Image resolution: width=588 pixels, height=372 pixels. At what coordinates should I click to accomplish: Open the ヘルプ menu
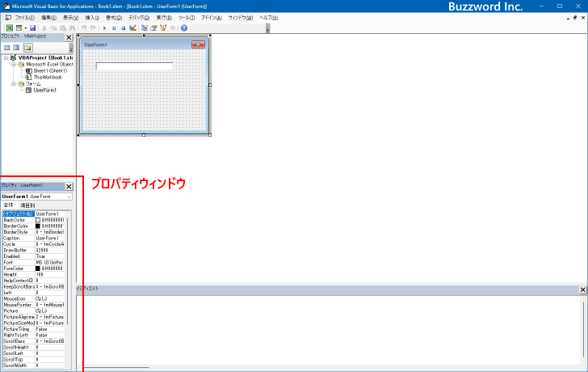[x=268, y=18]
